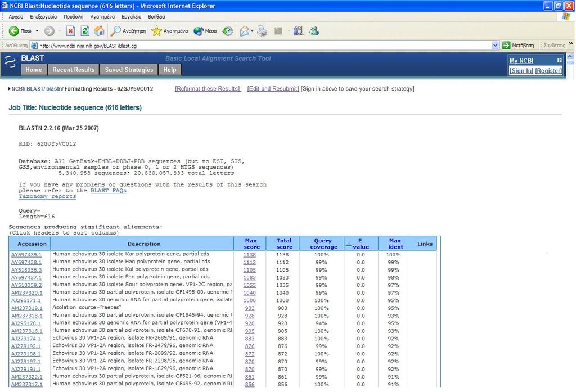Open the address bar dropdown arrow
This screenshot has height=392, width=576.
tap(495, 45)
